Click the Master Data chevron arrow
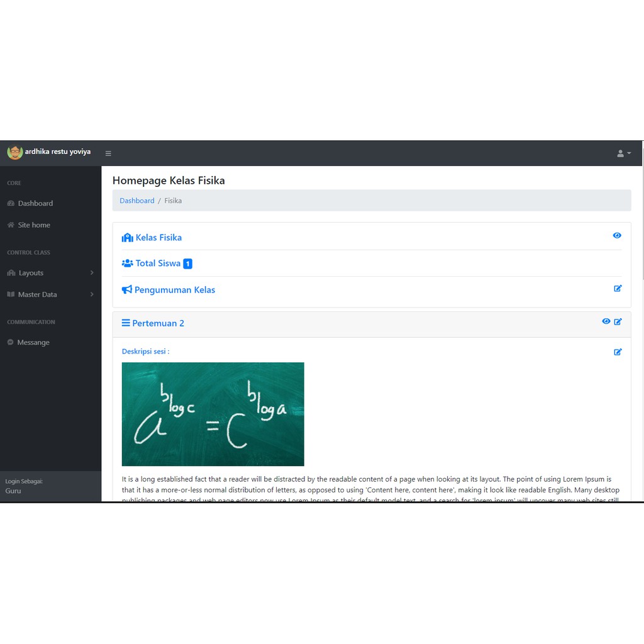The height and width of the screenshot is (644, 644). (92, 294)
